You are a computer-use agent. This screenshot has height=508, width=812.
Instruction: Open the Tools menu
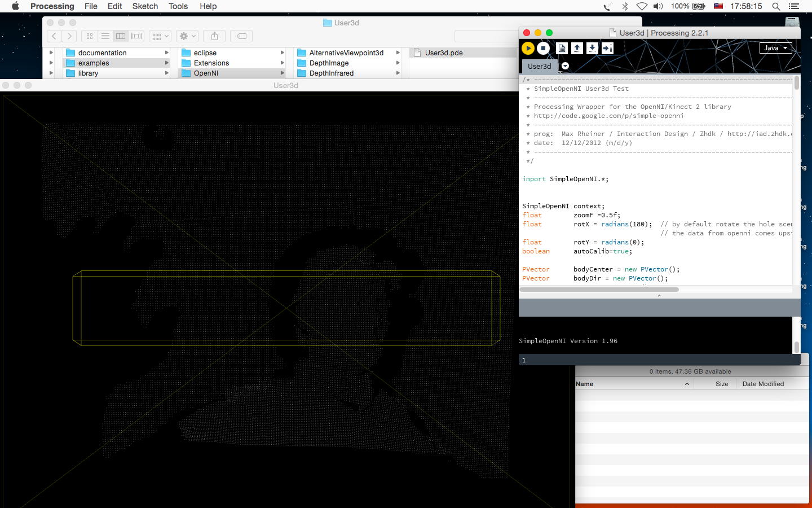(x=178, y=6)
